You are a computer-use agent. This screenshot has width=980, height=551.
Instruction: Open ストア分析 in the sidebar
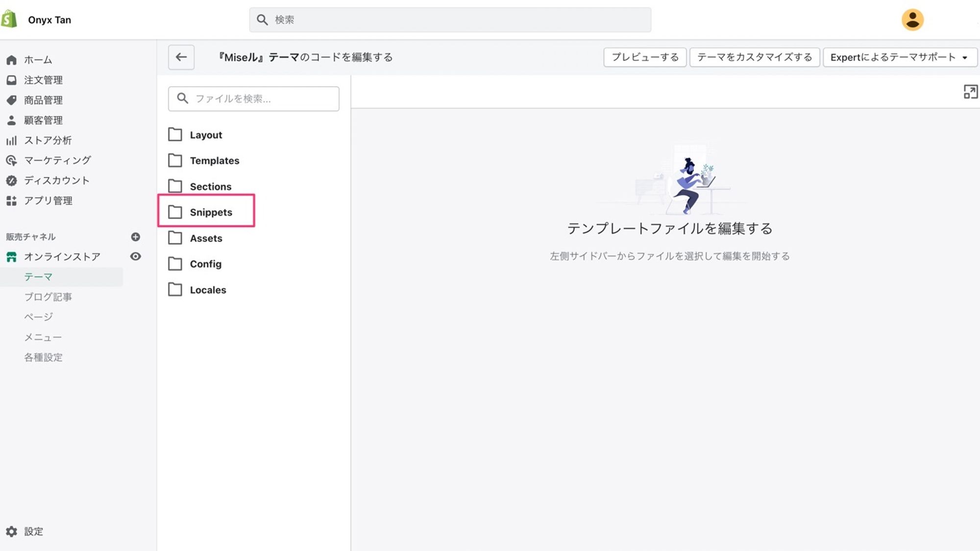48,140
